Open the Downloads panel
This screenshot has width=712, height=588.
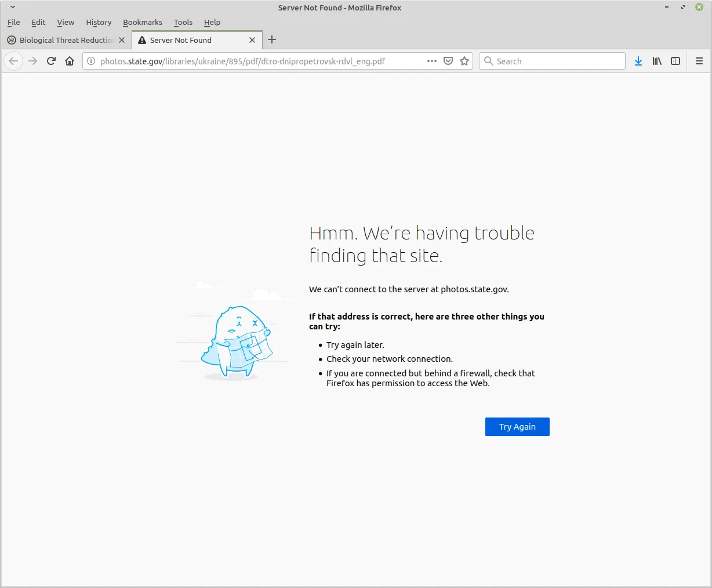[x=638, y=61]
